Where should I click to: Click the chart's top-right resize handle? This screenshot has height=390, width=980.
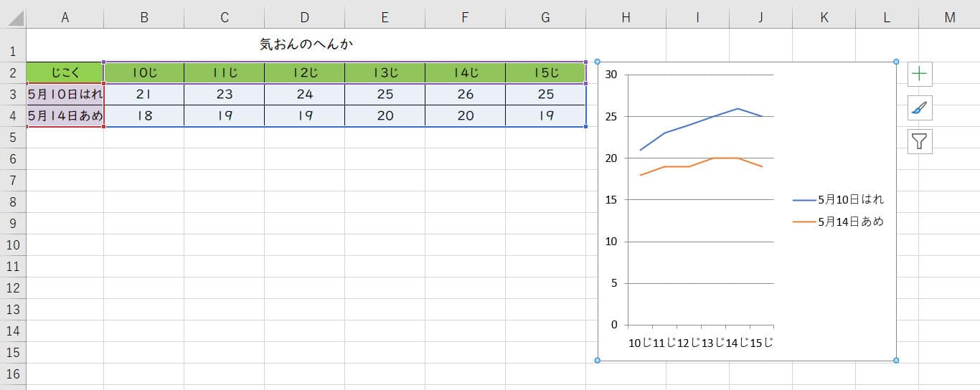[x=896, y=62]
